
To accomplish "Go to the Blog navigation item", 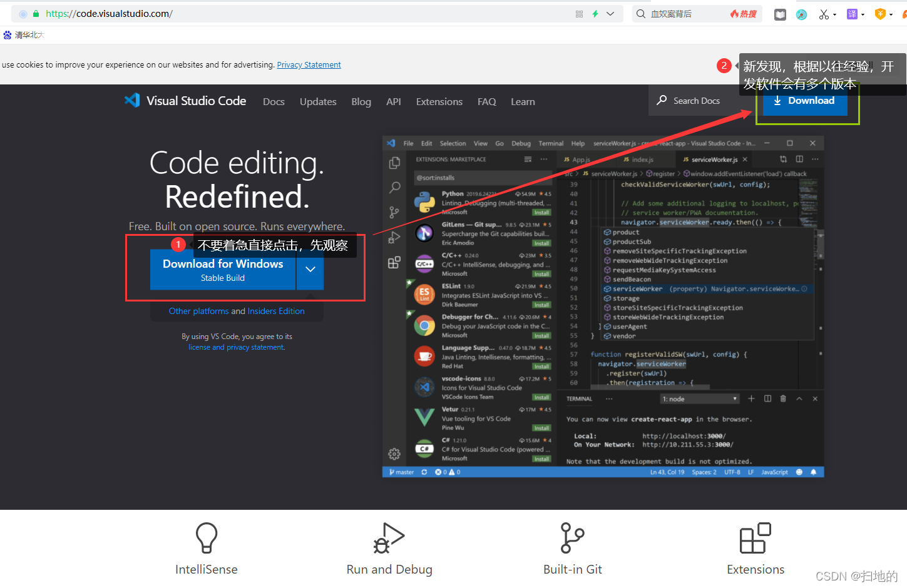I will pyautogui.click(x=361, y=101).
